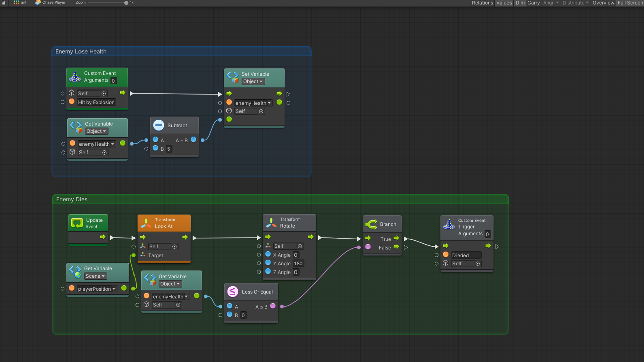Open the Scene kind dropdown

95,276
